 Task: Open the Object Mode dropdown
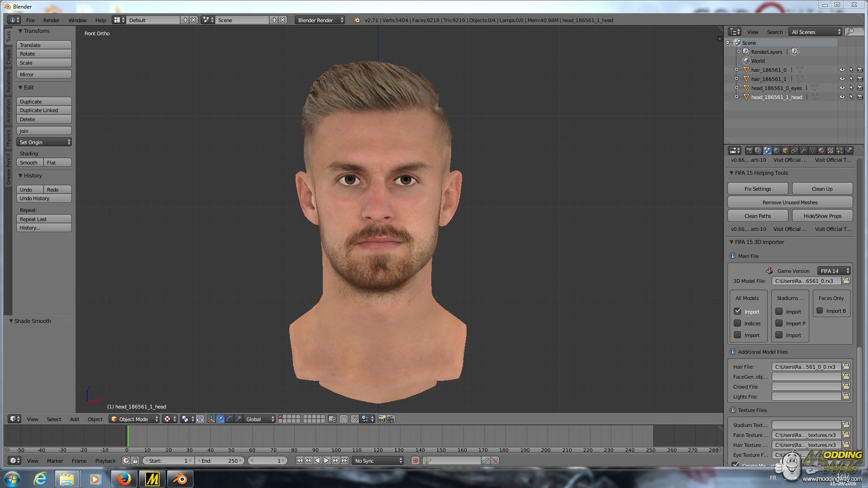135,419
